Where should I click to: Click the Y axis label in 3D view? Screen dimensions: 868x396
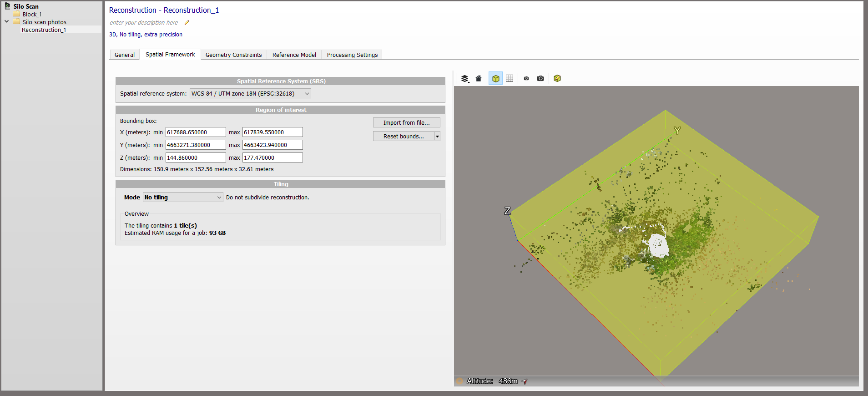tap(677, 131)
